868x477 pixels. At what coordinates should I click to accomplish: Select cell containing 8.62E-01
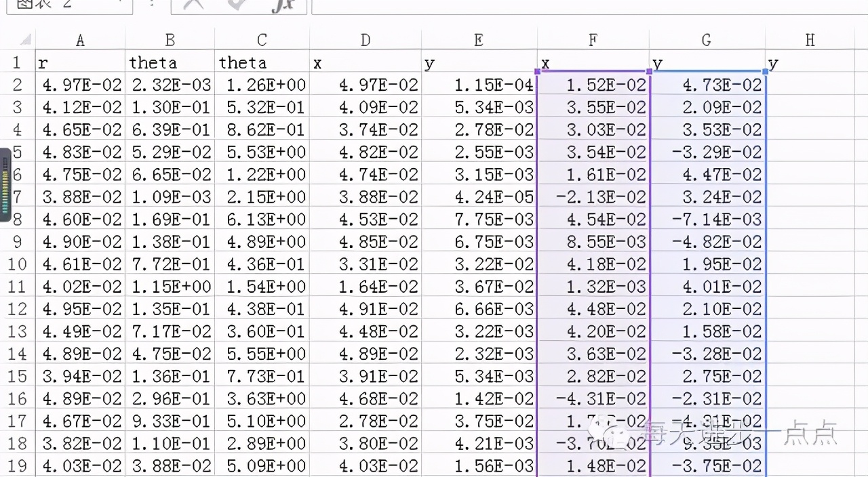pos(262,129)
